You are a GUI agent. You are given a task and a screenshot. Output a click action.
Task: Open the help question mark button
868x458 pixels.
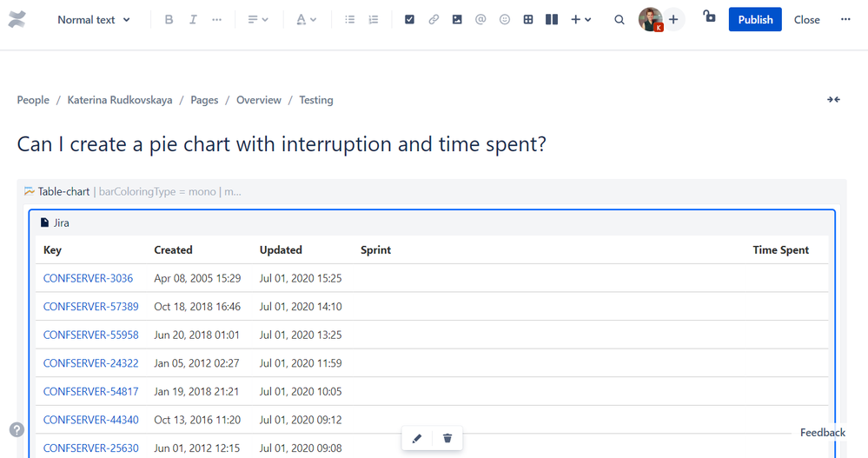click(17, 430)
